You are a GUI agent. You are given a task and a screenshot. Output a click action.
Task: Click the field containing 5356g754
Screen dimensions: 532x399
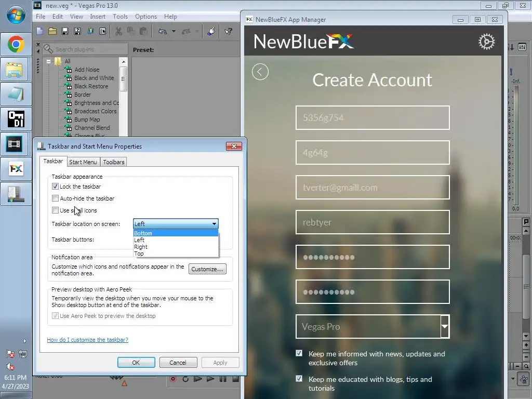[x=373, y=118]
